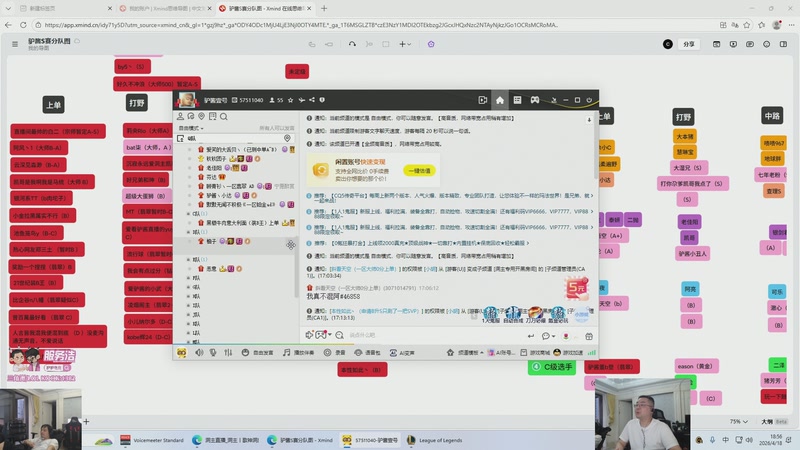Open channel info icon in YY title bar
This screenshot has height=450, width=800.
click(x=322, y=100)
